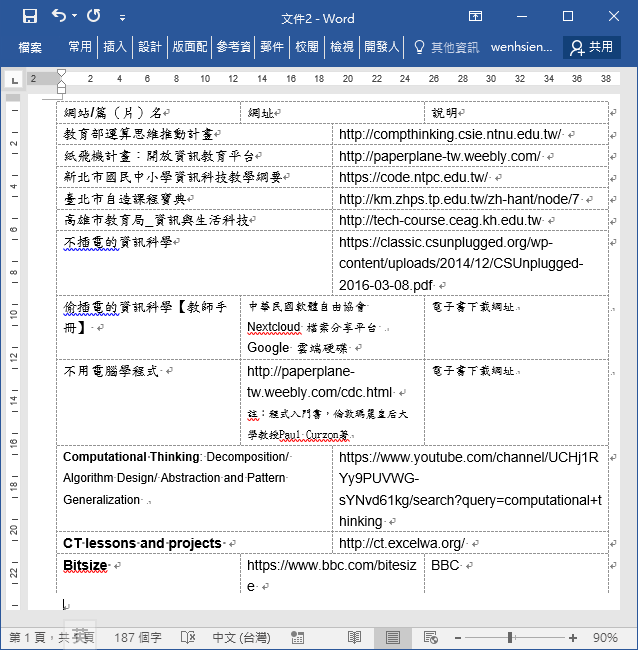Click the Tell Me lightbulb search box

click(446, 47)
